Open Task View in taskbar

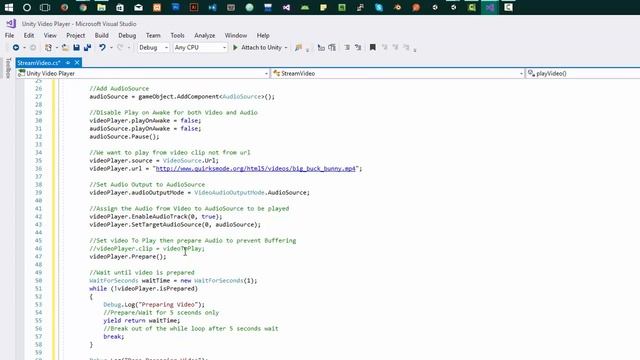(x=45, y=7)
